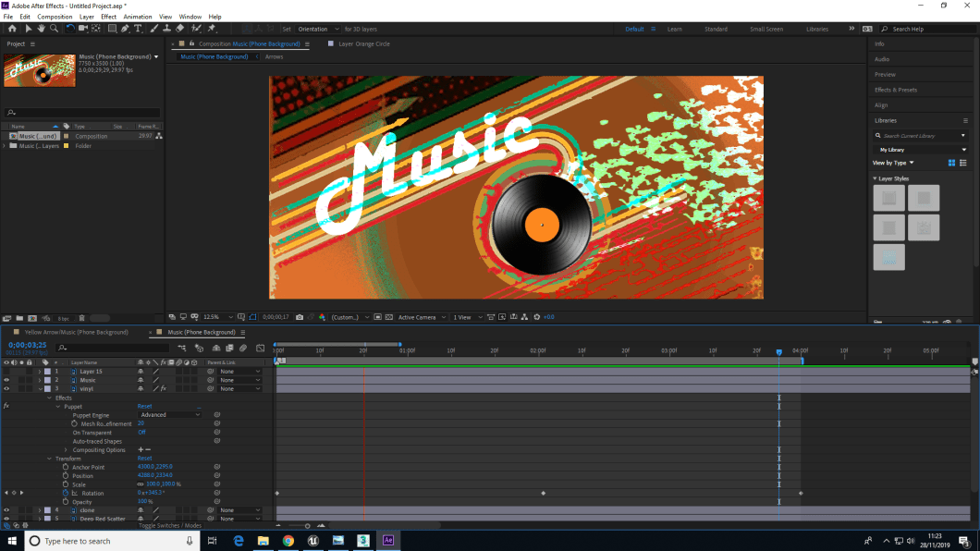Screen dimensions: 980x551
Task: Hide the vinyl layer with its eye toggle
Action: [x=6, y=388]
